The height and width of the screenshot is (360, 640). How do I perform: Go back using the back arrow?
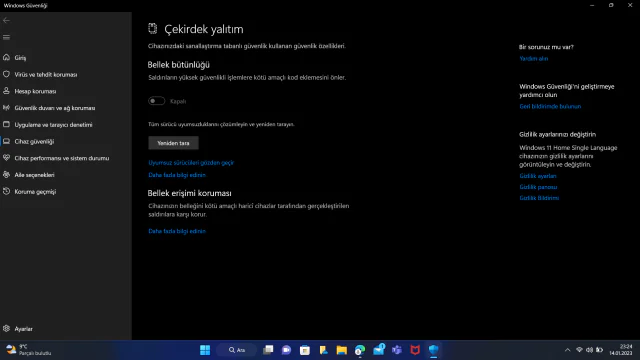6,20
